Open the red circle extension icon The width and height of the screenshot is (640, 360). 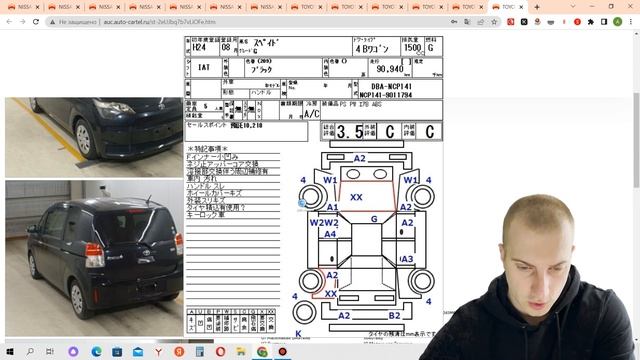click(x=577, y=22)
